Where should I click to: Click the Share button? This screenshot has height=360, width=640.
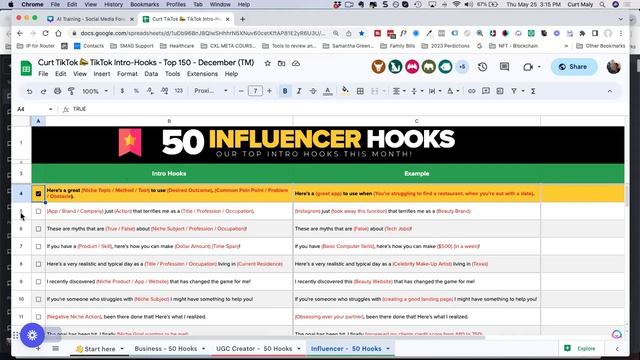point(574,67)
